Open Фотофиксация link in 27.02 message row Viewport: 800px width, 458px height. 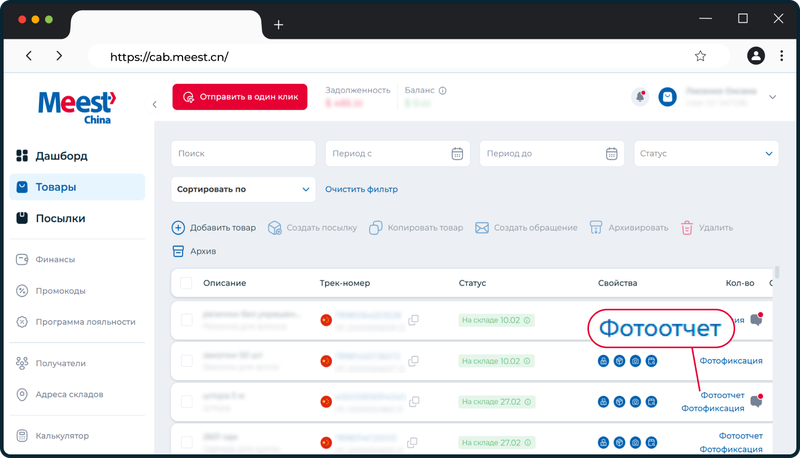click(x=713, y=408)
